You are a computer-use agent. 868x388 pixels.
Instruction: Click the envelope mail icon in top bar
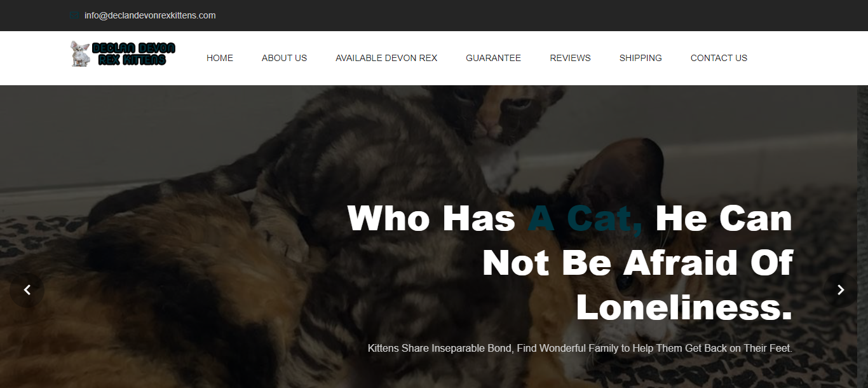74,15
